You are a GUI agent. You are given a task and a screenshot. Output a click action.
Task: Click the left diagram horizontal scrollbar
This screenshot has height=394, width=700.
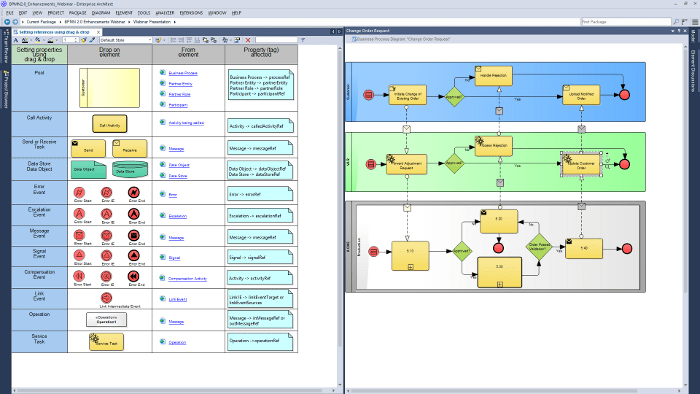174,390
